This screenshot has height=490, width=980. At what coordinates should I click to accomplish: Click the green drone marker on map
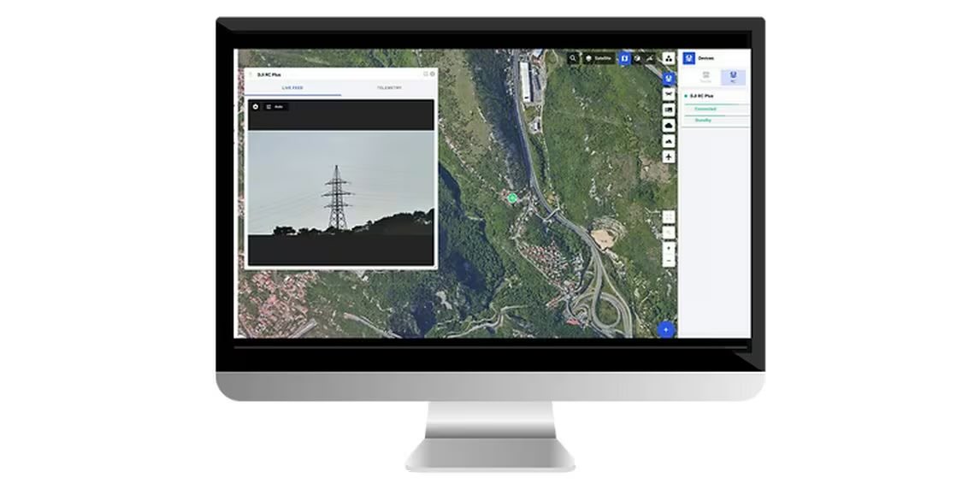click(x=512, y=198)
